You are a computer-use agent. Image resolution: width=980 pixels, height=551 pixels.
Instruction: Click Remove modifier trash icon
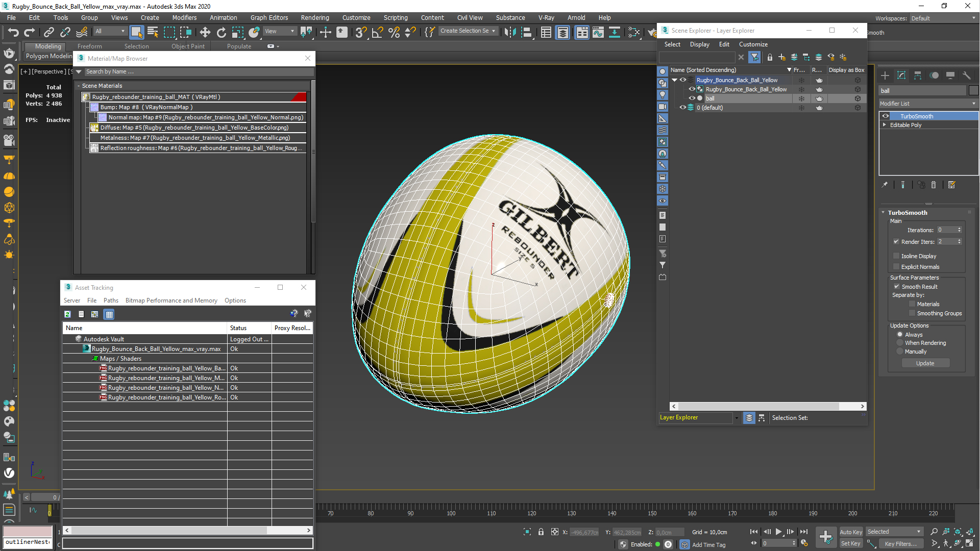pos(934,185)
